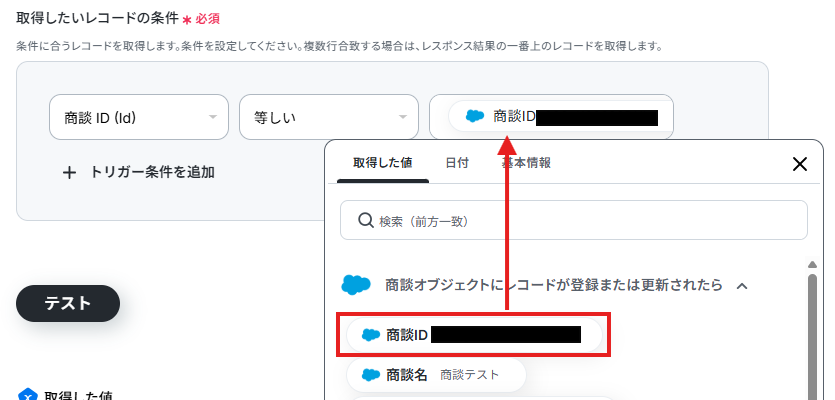Collapse the 商談オブジェクトにレコードが登録または更新されたら section
Viewport: 835px width, 400px height.
point(742,286)
